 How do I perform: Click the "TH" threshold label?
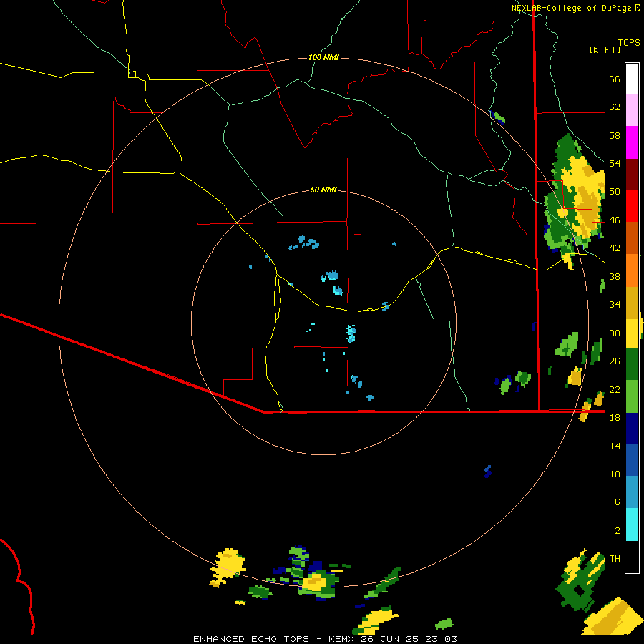pyautogui.click(x=615, y=559)
